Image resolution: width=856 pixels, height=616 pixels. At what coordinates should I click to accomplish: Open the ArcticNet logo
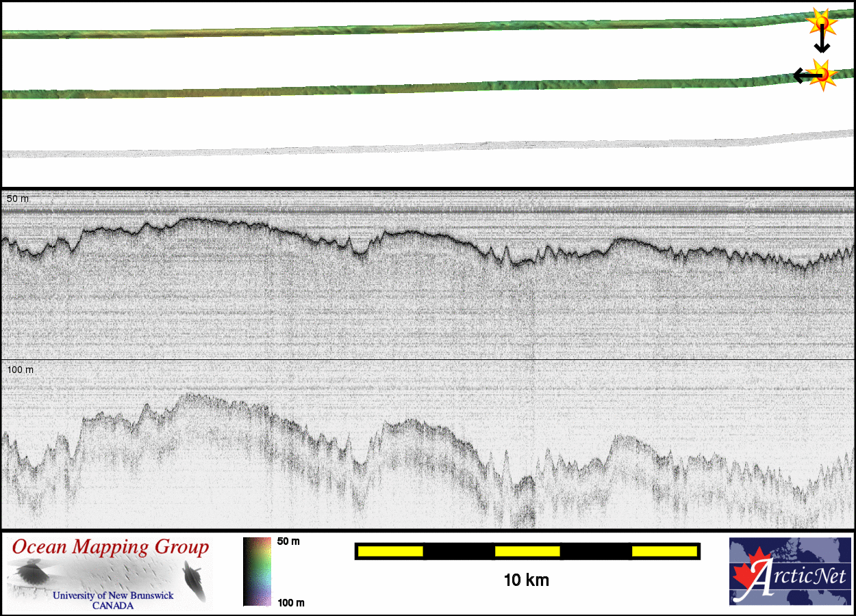[789, 571]
